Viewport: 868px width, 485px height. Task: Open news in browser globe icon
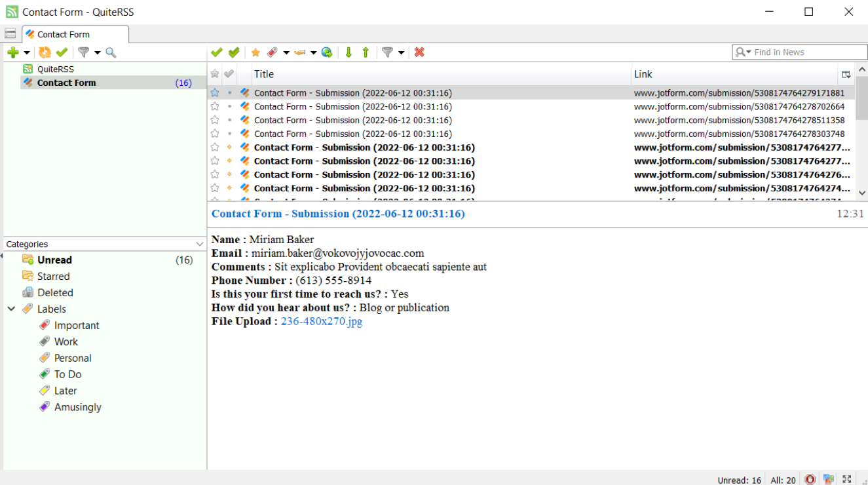pos(327,52)
